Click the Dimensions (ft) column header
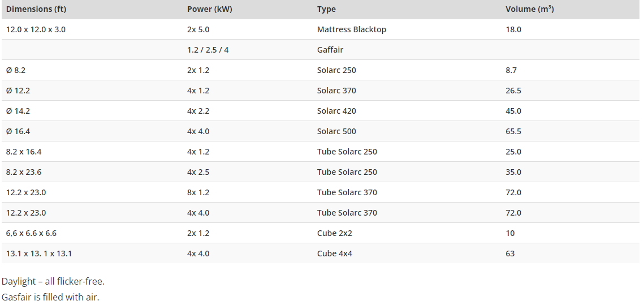 click(x=36, y=9)
